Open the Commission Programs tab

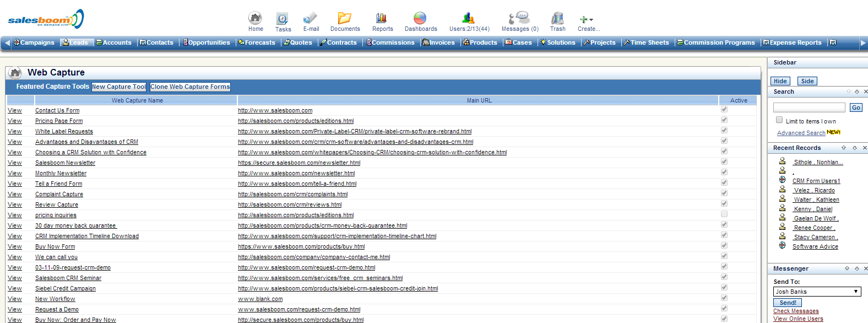716,42
